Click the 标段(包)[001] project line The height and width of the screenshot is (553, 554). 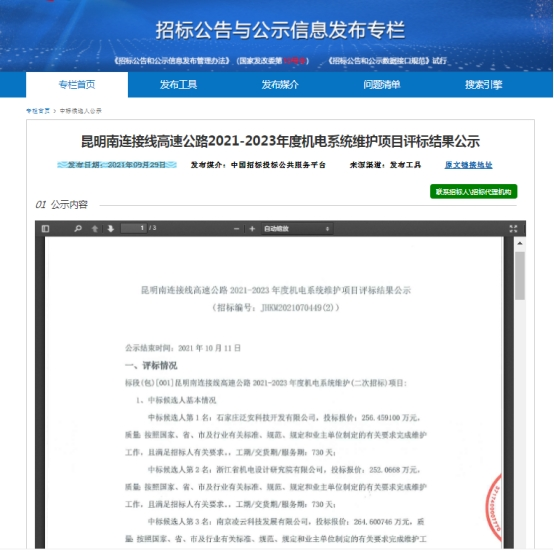(x=266, y=383)
